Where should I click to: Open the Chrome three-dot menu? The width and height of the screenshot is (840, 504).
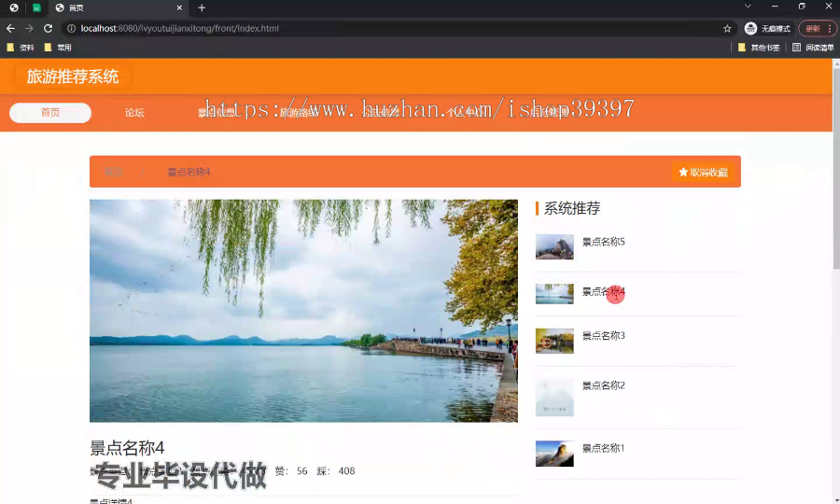point(830,28)
